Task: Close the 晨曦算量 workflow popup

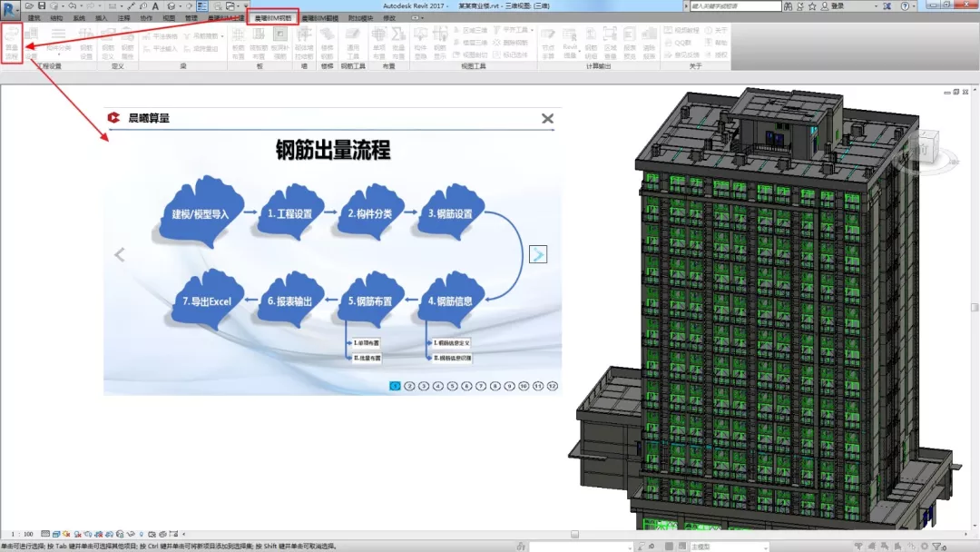Action: [x=547, y=118]
